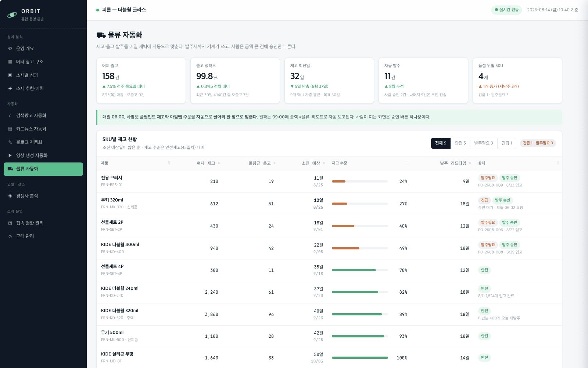Click the 접속 권한 관리 key icon
Screen dimensions: 588x368
pyautogui.click(x=10, y=223)
